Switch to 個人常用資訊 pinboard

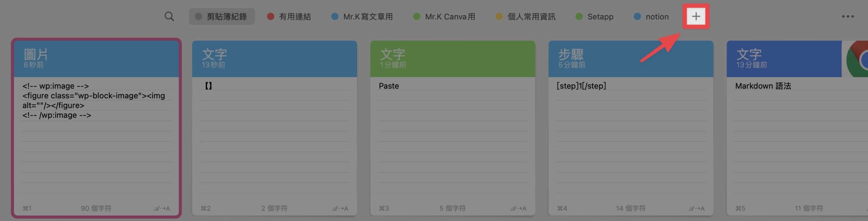click(526, 17)
